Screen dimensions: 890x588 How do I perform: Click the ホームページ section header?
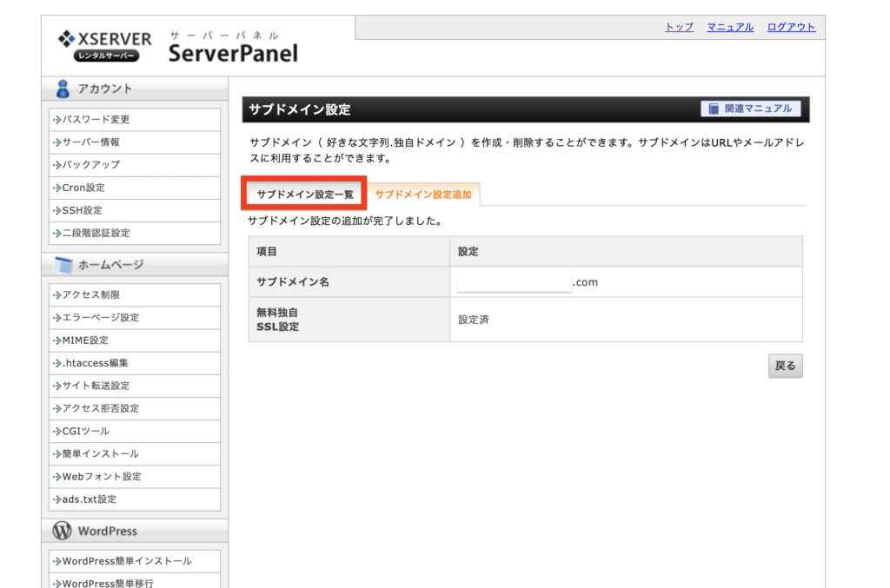tap(135, 265)
